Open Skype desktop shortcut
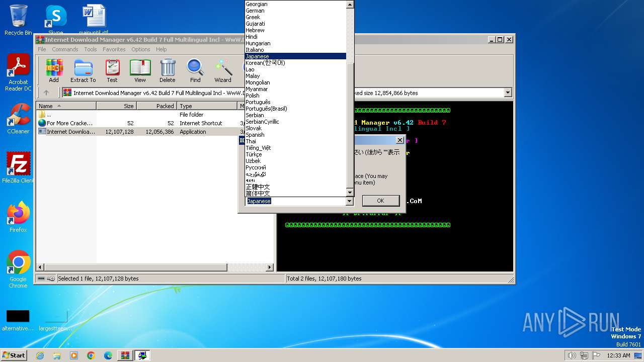644x362 pixels. 56,20
